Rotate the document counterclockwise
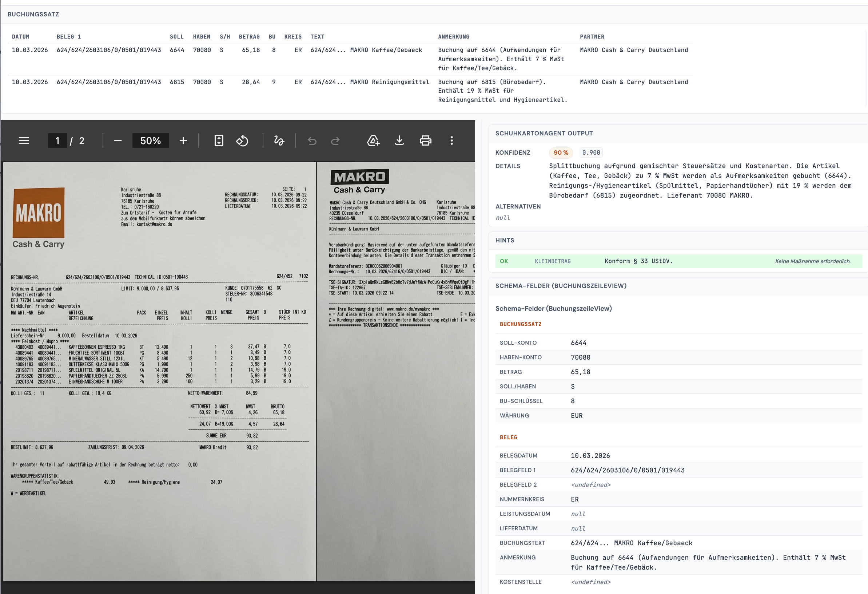Viewport: 868px width, 594px height. (x=242, y=140)
